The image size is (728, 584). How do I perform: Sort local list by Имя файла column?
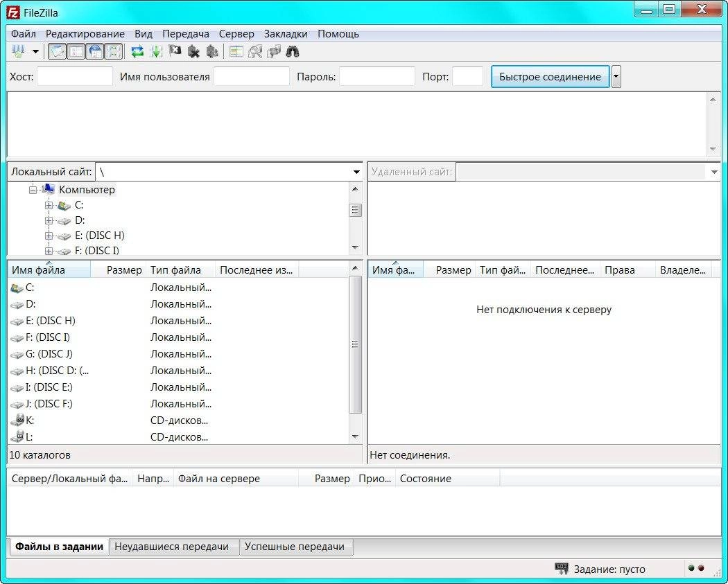(x=49, y=270)
